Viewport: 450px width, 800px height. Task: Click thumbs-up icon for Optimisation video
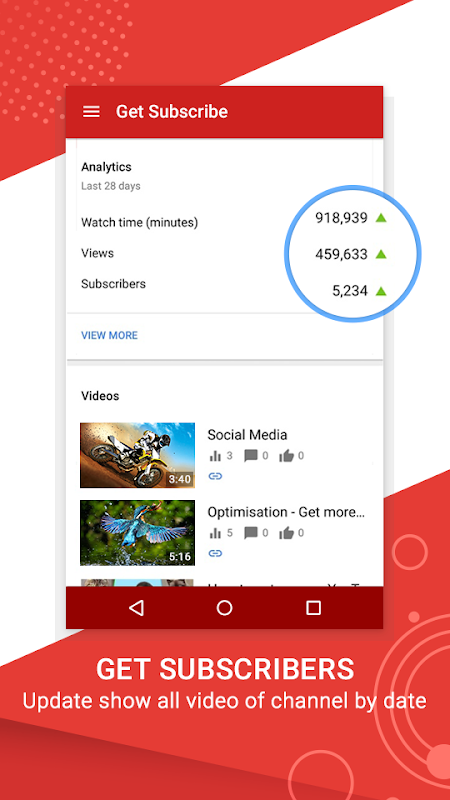(x=286, y=533)
